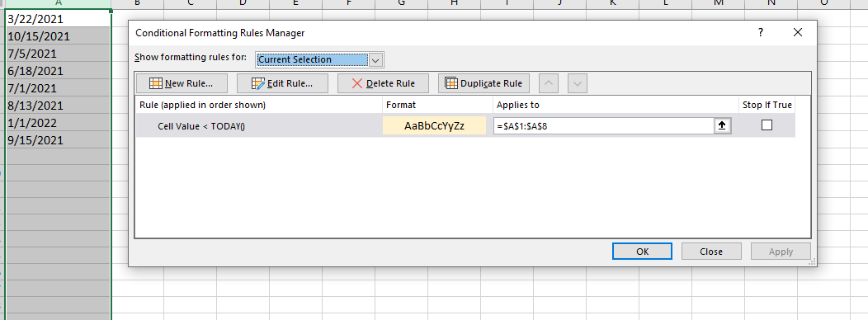Collapse dialog with range selector icon
868x320 pixels.
(722, 126)
